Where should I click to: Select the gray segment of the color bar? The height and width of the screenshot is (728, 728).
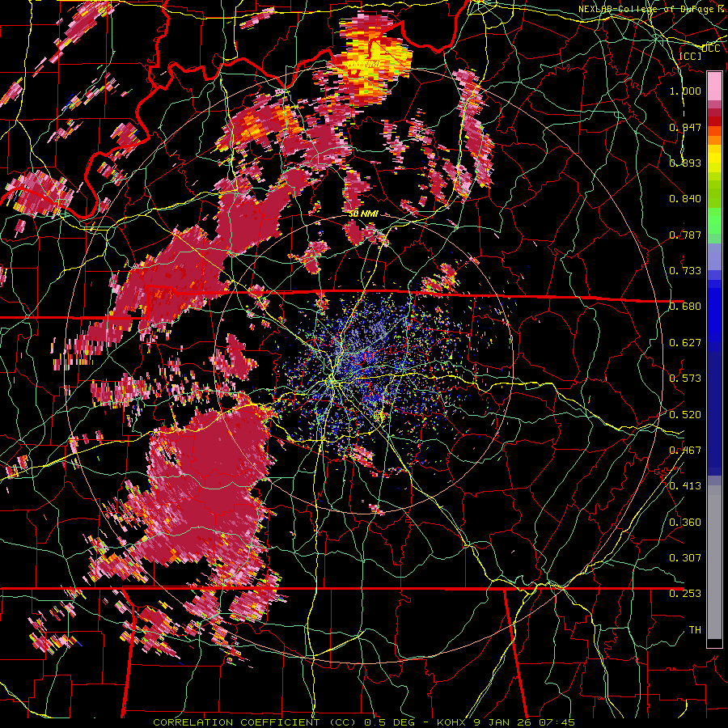pos(714,562)
